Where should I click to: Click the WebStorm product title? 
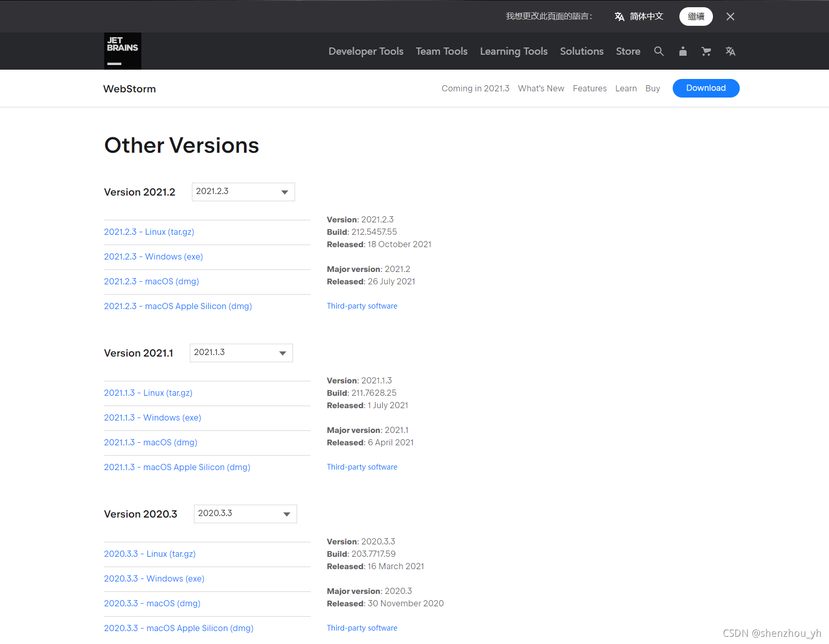(x=129, y=89)
